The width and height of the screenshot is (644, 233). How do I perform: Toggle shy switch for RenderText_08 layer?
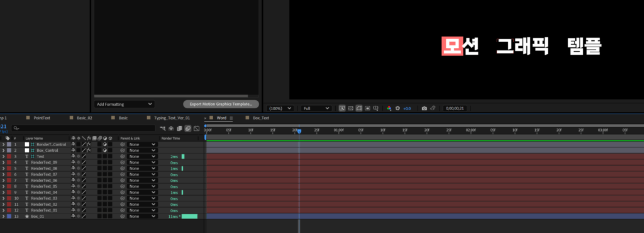[73, 169]
